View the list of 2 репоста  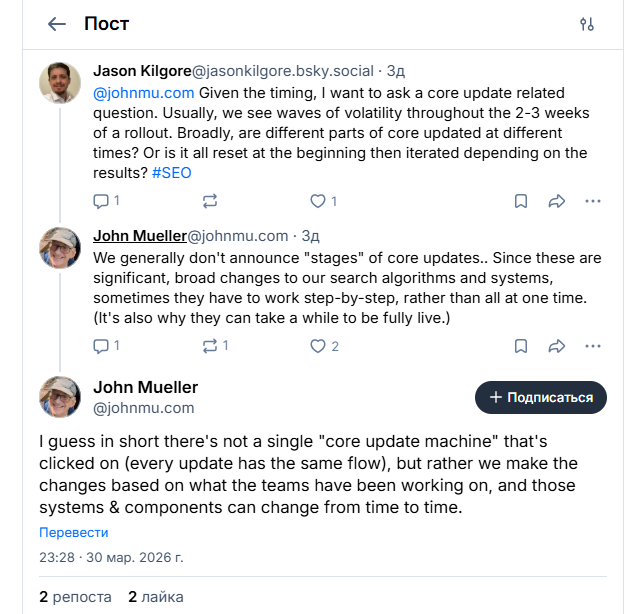(75, 597)
